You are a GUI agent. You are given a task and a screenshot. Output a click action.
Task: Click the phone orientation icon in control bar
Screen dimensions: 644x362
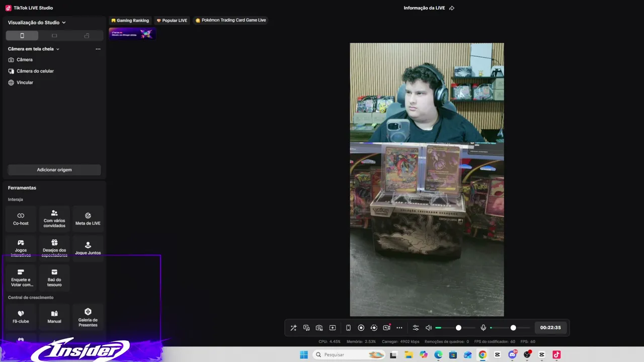(x=348, y=328)
